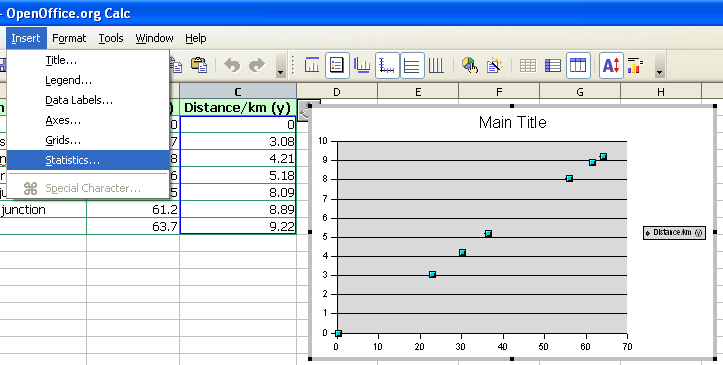Click cell containing 61.2

click(x=133, y=210)
